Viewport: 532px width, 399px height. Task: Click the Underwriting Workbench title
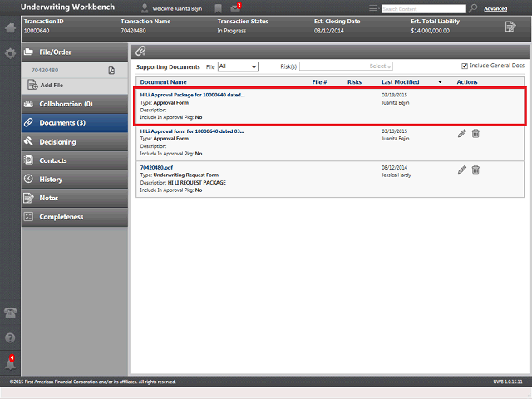67,7
